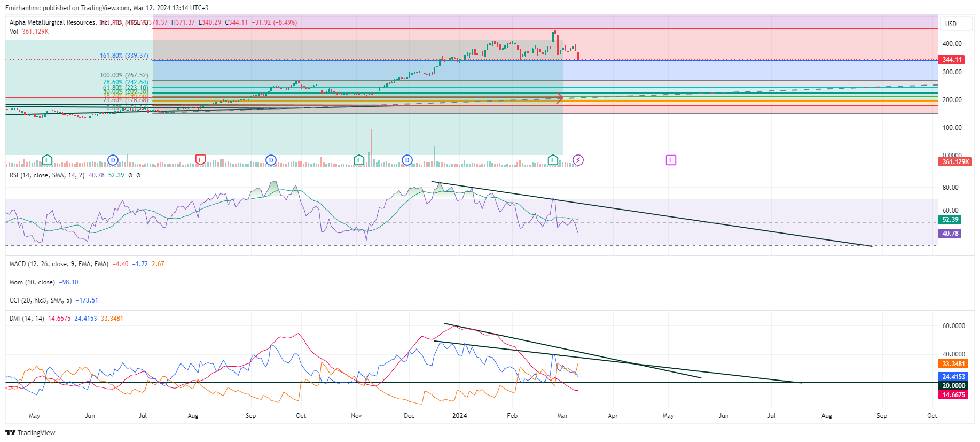Click the pink DMI label 14.6675
This screenshot has height=442, width=980.
953,395
